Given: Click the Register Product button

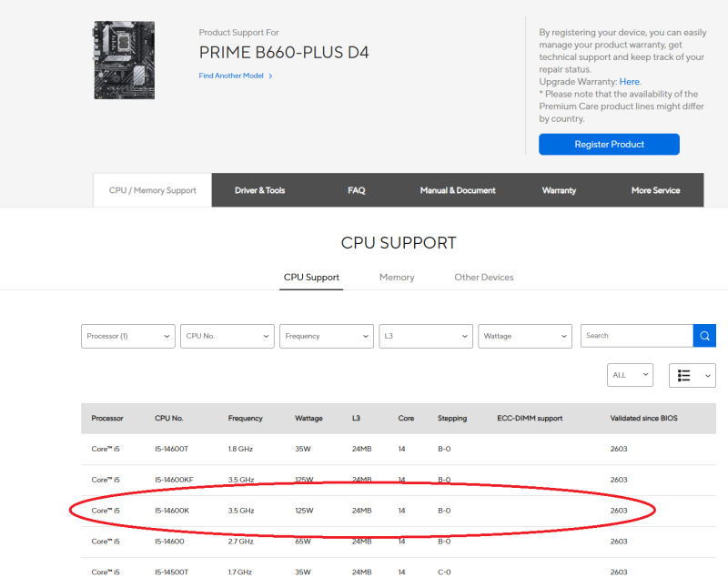Looking at the screenshot, I should pyautogui.click(x=609, y=145).
